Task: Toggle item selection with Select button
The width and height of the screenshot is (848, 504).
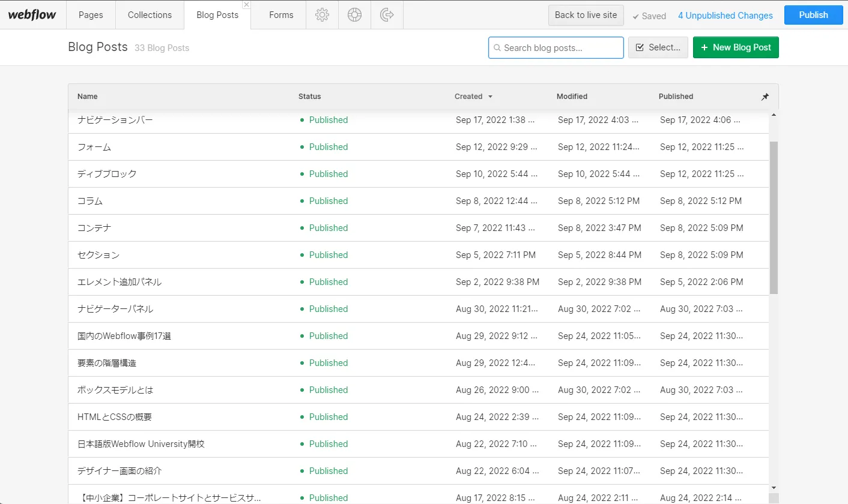Action: click(x=658, y=47)
